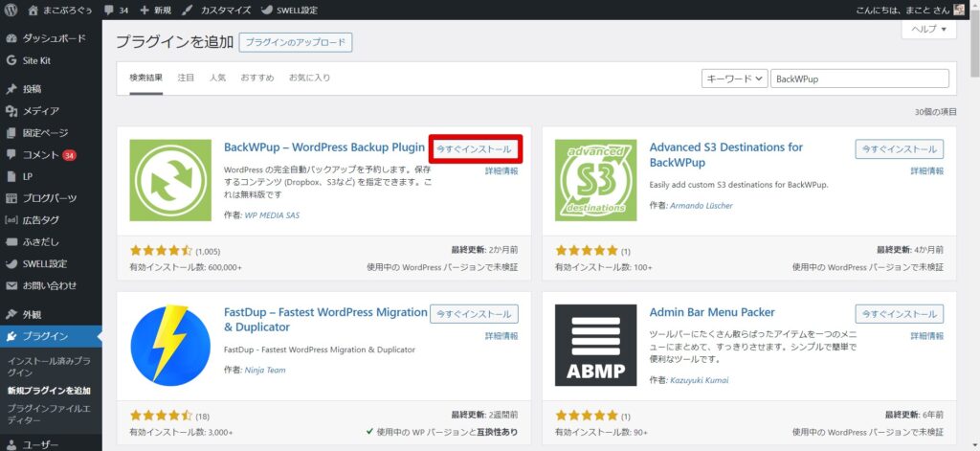Click the user avatar at top right
This screenshot has height=451, width=980.
click(x=959, y=10)
